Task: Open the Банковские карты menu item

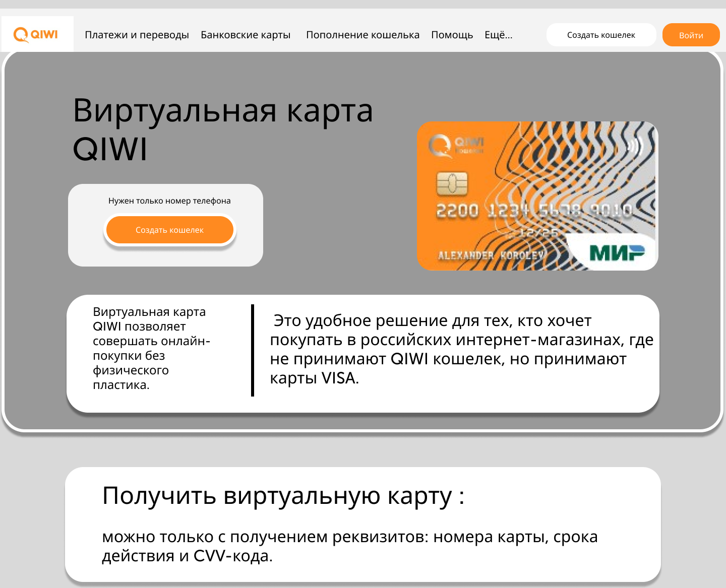Action: [246, 35]
